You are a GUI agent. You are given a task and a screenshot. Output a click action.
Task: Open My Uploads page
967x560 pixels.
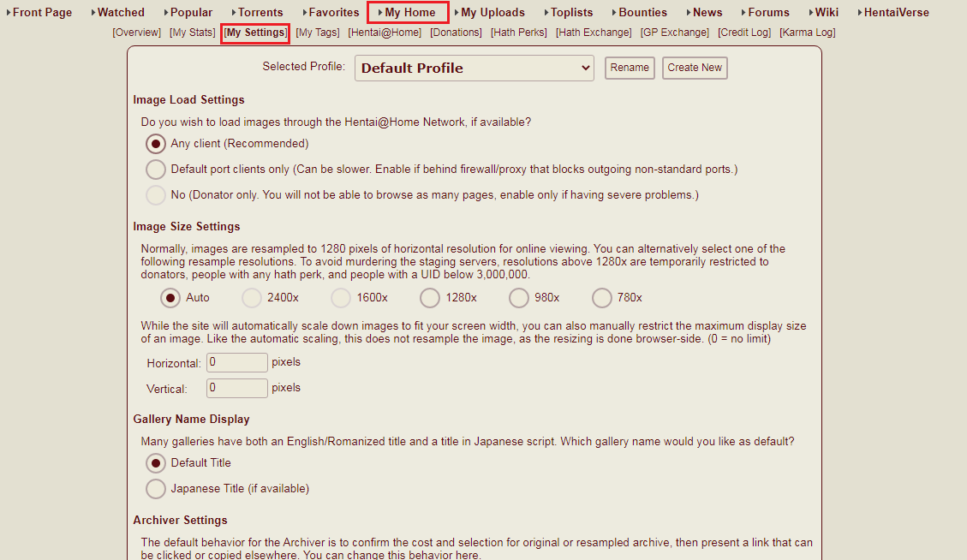[492, 12]
